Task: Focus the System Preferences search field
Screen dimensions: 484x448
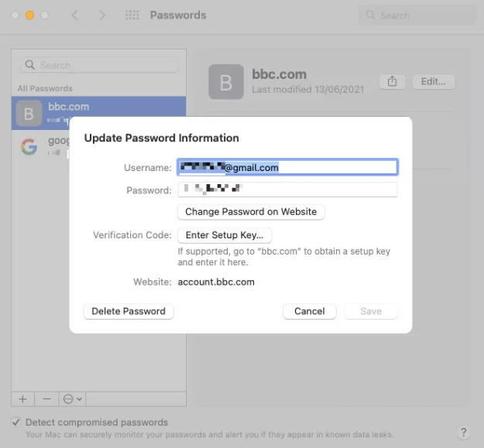Action: pyautogui.click(x=417, y=15)
